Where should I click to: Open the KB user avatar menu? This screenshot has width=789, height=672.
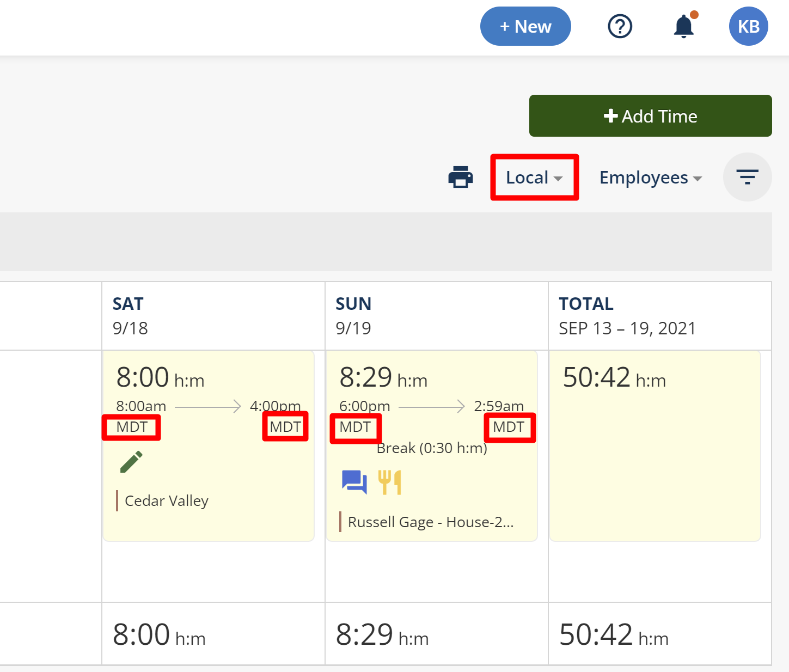[x=748, y=26]
